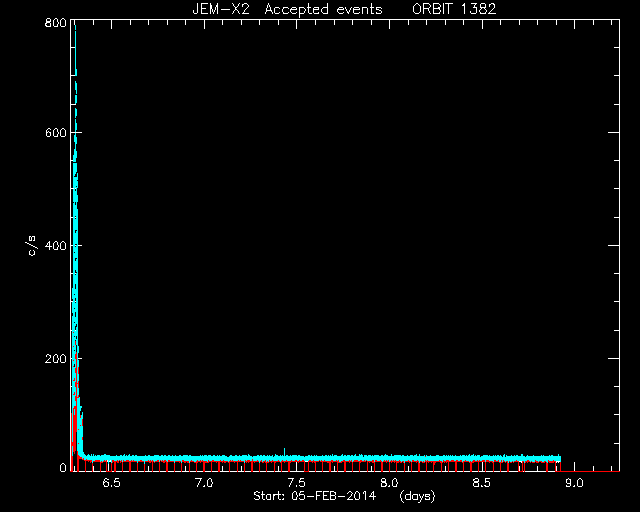Image resolution: width=640 pixels, height=512 pixels.
Task: Click the 0 y-axis tick label
Action: [63, 467]
